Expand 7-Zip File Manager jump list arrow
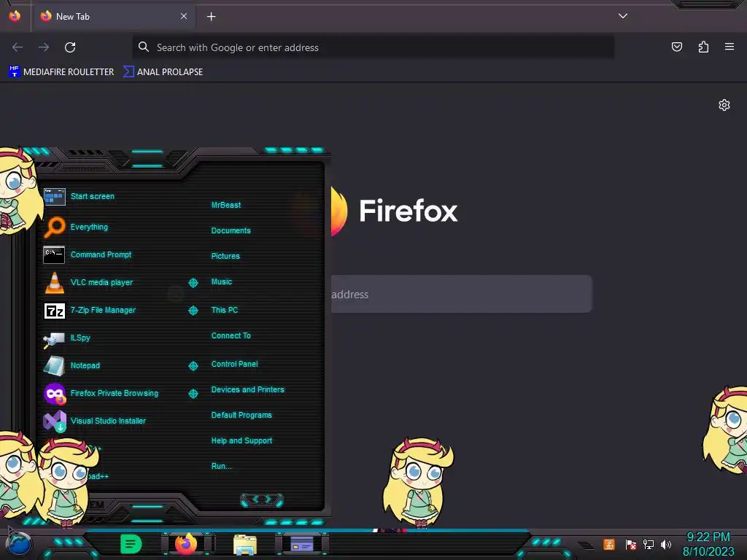 pos(193,311)
